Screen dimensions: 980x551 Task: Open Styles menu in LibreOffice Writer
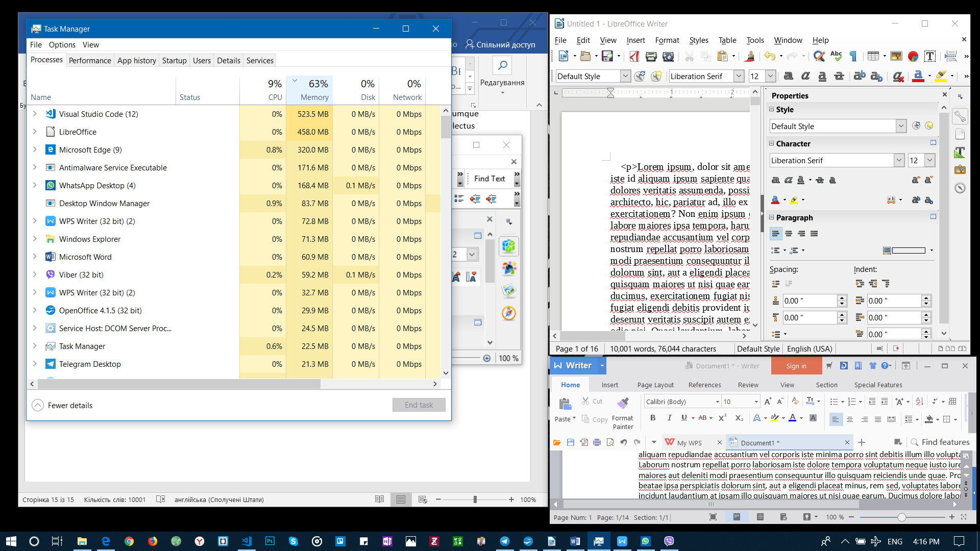[698, 40]
